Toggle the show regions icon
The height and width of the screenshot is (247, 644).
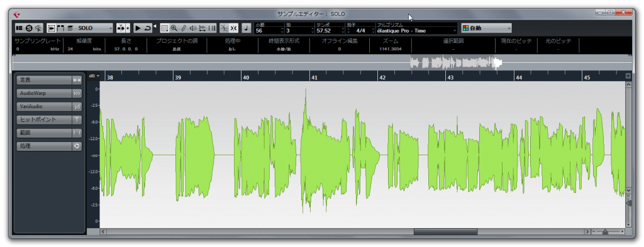[61, 28]
